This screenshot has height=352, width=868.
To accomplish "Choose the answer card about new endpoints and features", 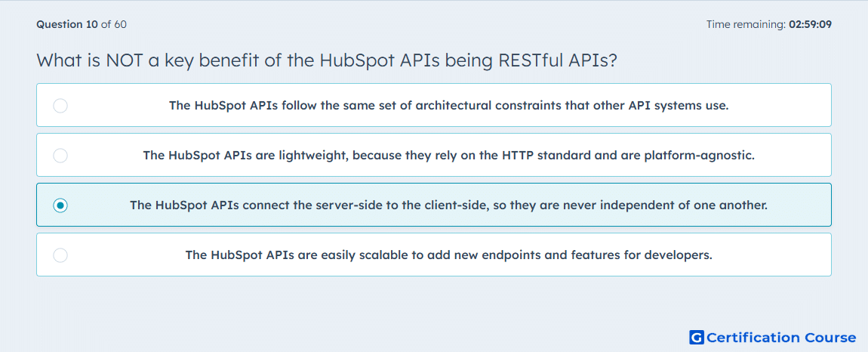I will 434,255.
